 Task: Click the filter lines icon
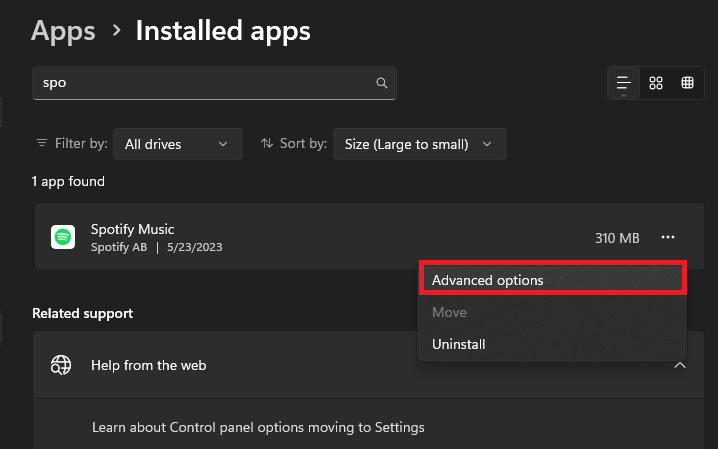click(x=41, y=144)
